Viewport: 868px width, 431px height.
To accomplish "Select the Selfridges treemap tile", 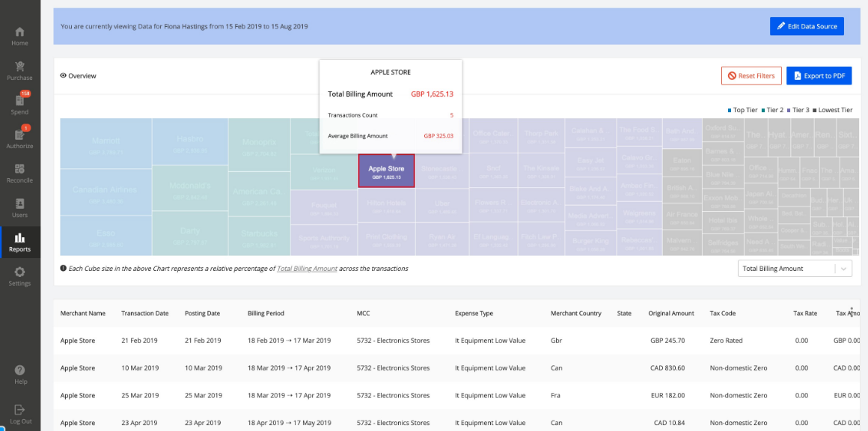I will click(723, 245).
